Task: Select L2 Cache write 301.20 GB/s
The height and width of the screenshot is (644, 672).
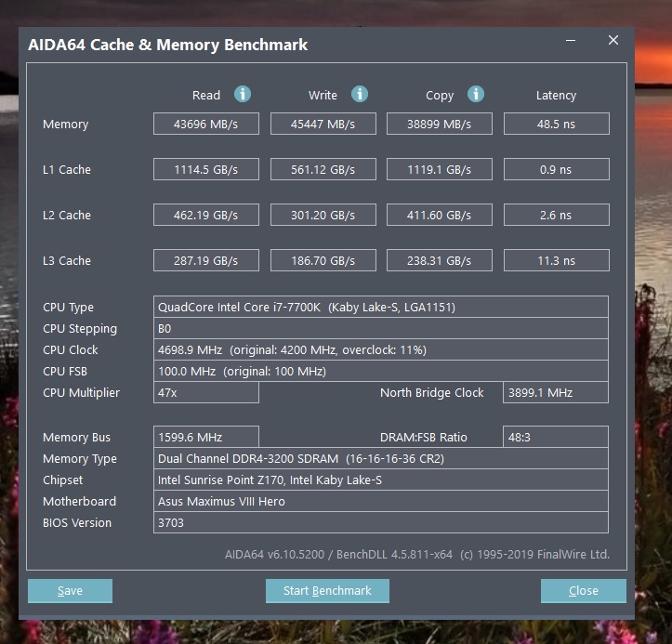Action: 323,215
